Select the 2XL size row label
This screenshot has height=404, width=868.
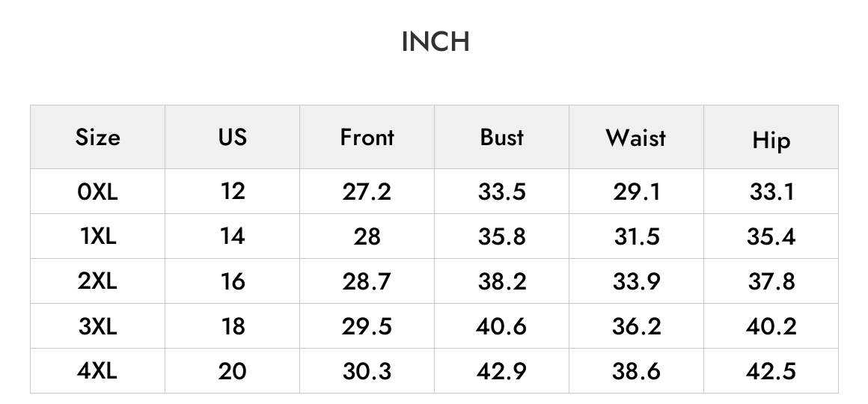click(x=97, y=281)
